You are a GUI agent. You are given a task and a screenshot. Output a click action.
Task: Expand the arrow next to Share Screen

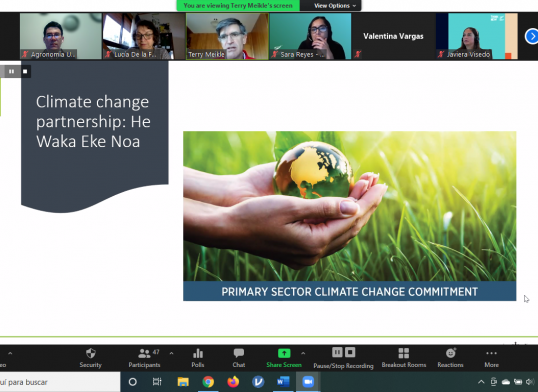pos(303,353)
